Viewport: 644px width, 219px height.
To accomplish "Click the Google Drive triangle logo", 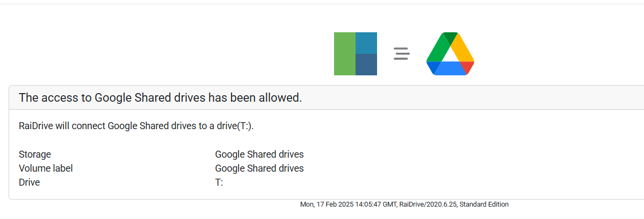I will [x=450, y=54].
